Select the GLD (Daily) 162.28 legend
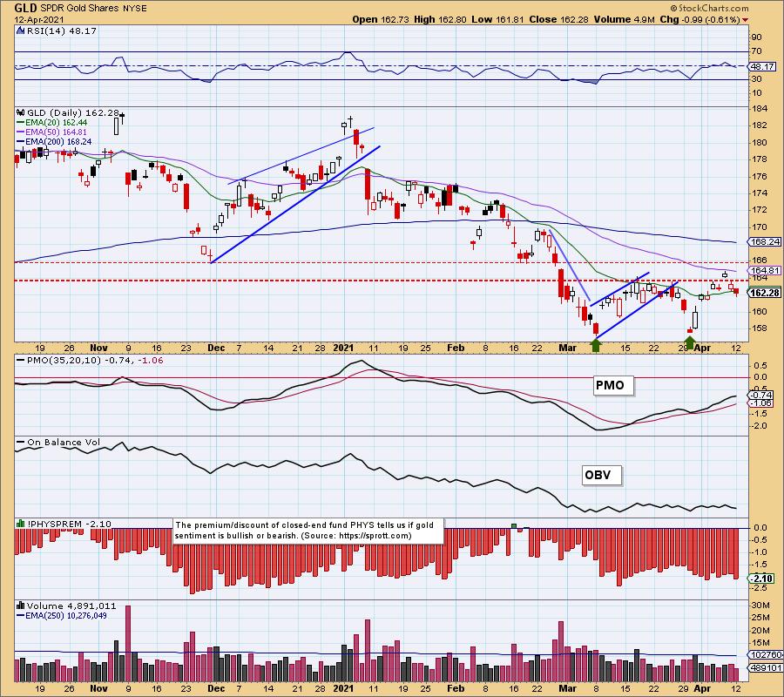 click(x=73, y=113)
